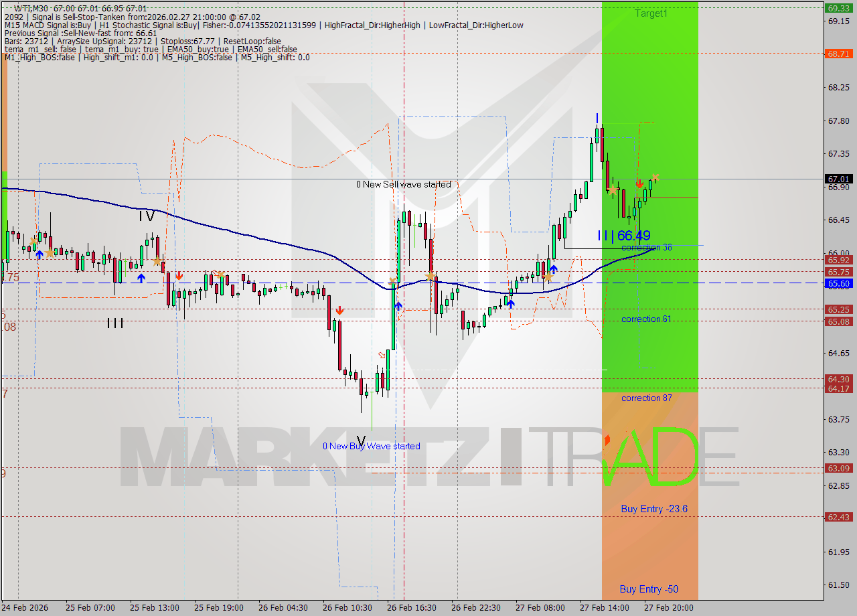The width and height of the screenshot is (857, 616).
Task: Select the blue buy arrow near 25 Feb 07:00
Action: click(x=40, y=254)
